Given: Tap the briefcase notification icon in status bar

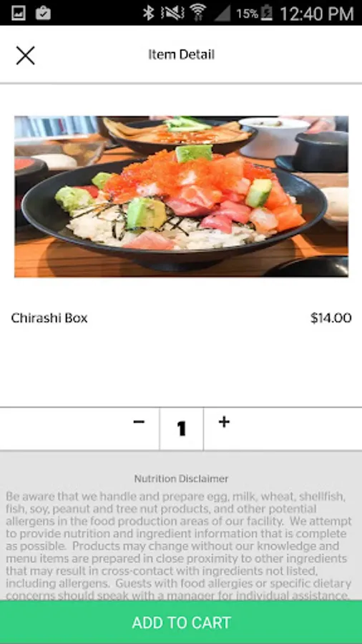Looking at the screenshot, I should (x=43, y=13).
